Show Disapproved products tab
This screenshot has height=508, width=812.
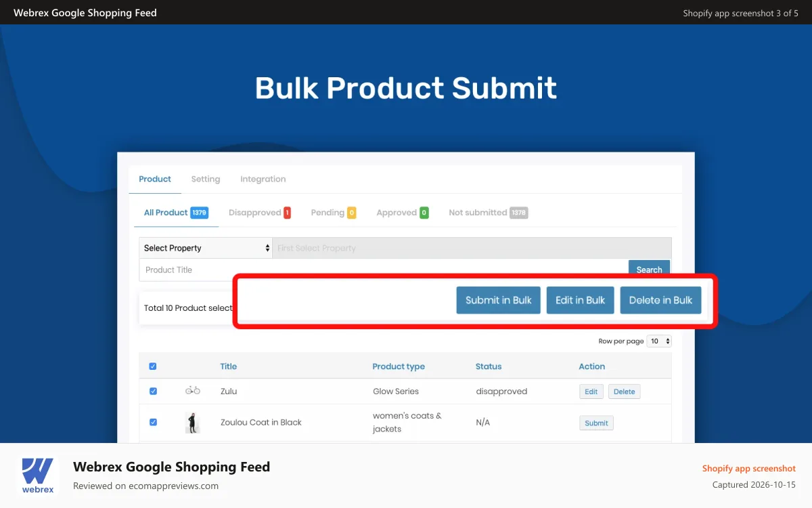coord(260,213)
